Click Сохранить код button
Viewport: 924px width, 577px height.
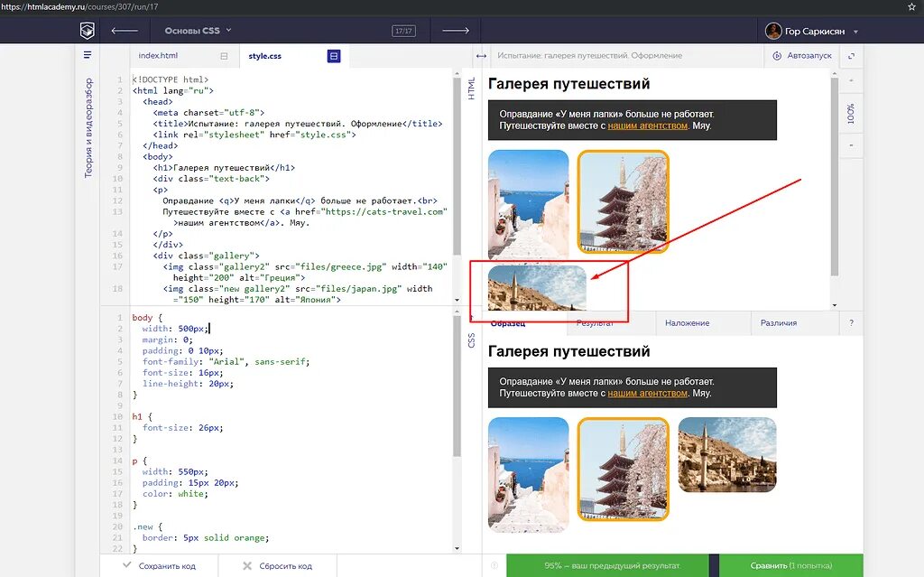click(x=159, y=566)
